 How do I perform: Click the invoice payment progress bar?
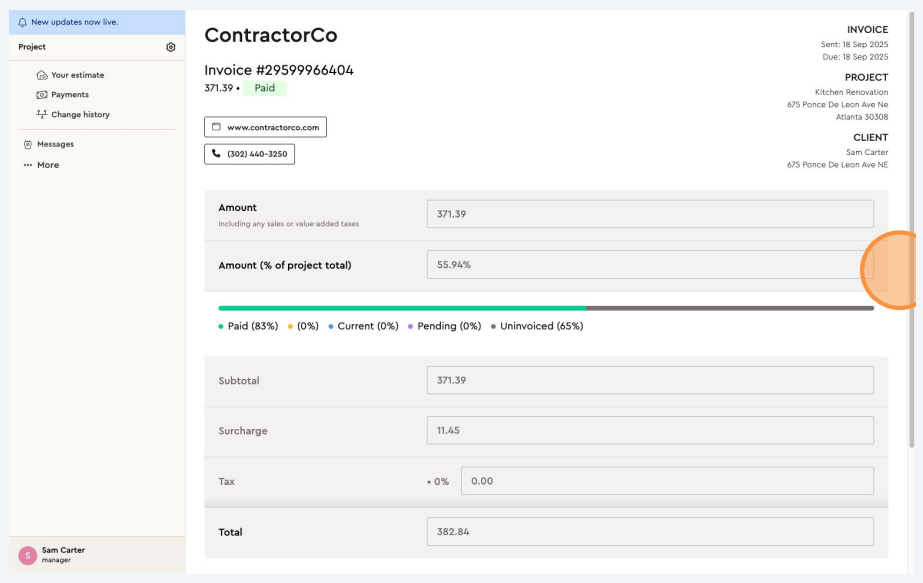click(x=545, y=308)
